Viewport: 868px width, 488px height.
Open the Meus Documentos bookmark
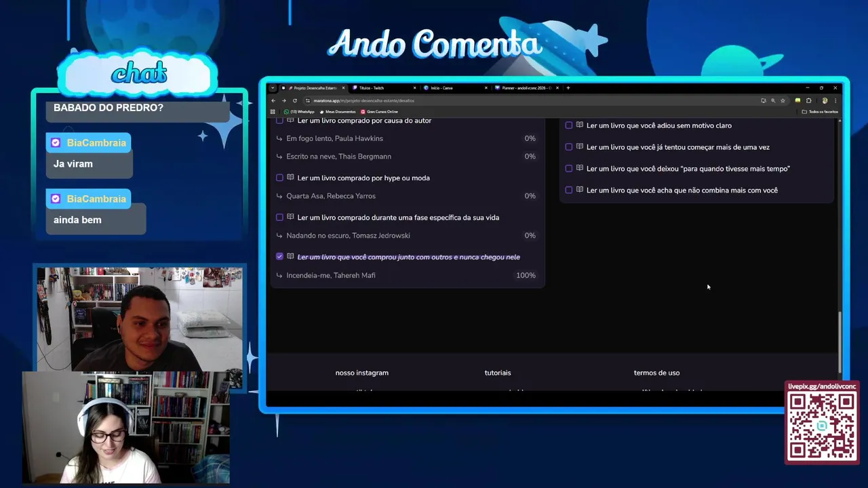tap(338, 112)
